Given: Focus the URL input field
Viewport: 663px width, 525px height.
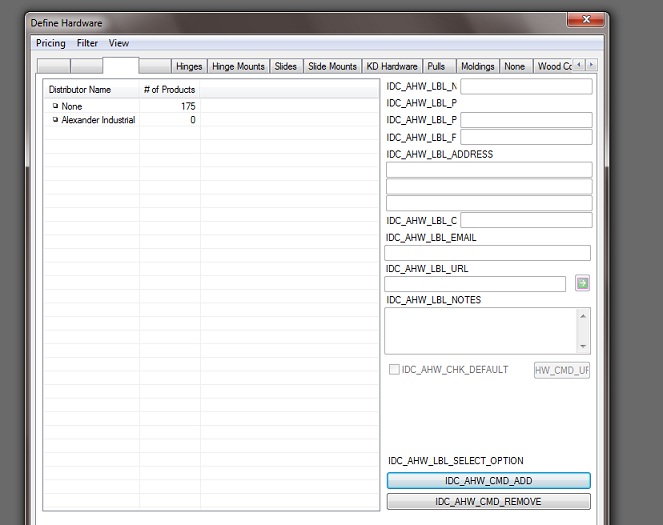Looking at the screenshot, I should [475, 284].
